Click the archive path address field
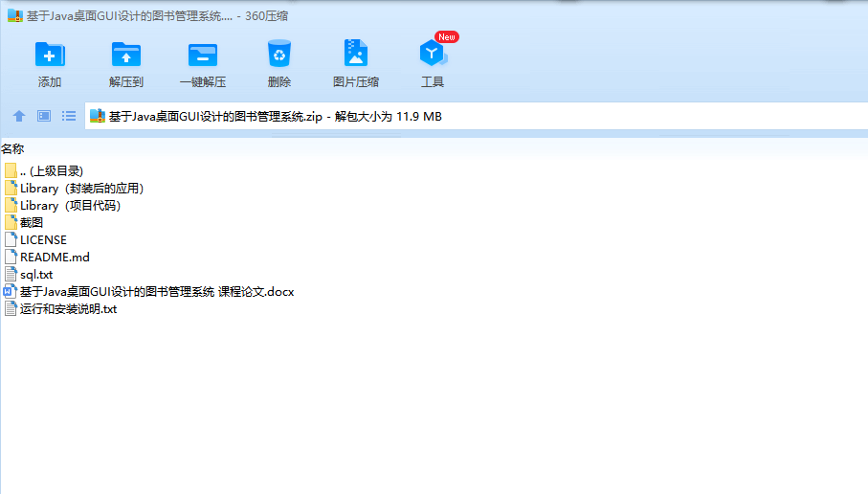The width and height of the screenshot is (868, 494). pyautogui.click(x=476, y=116)
